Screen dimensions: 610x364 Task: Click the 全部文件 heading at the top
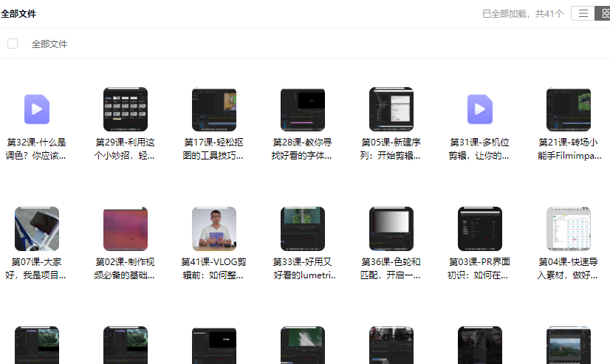(x=18, y=14)
